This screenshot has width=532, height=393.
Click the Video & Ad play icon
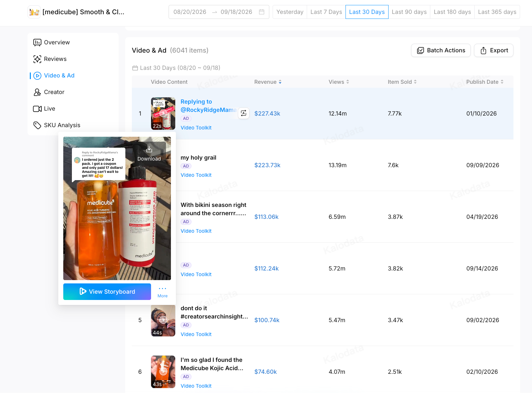[x=37, y=75]
